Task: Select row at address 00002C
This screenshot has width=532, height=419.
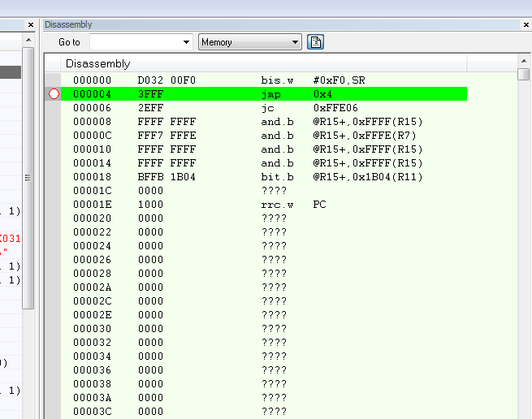Action: pyautogui.click(x=264, y=301)
